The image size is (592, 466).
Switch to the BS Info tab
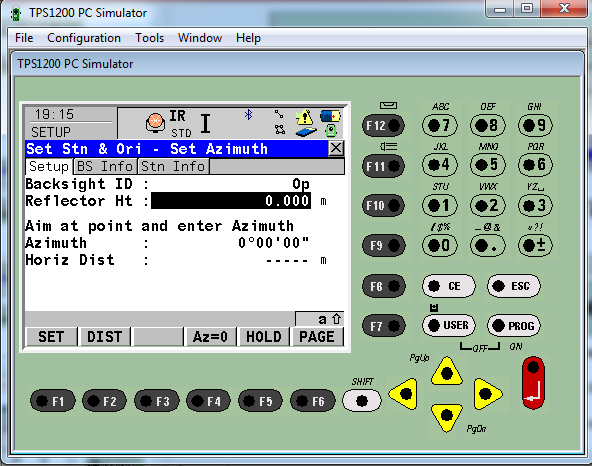[105, 167]
